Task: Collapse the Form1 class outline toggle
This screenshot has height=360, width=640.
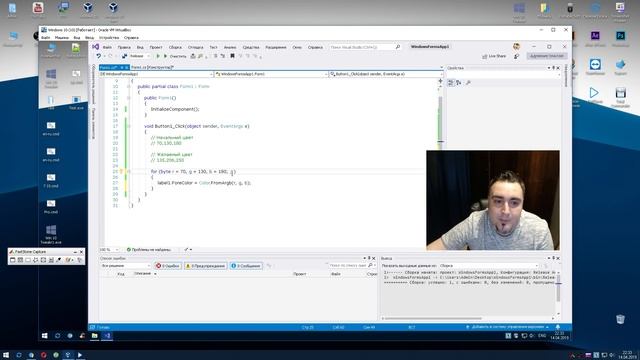Action: (x=128, y=87)
